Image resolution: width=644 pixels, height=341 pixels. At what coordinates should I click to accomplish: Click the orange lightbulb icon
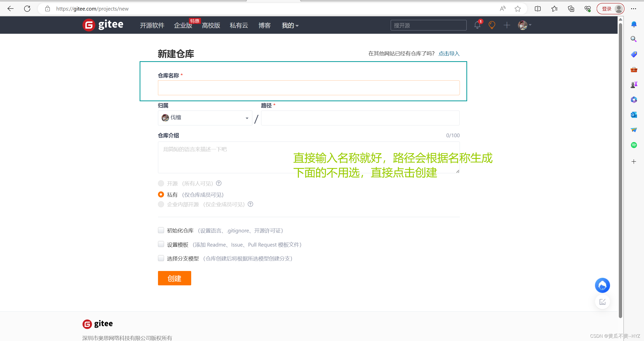point(492,25)
